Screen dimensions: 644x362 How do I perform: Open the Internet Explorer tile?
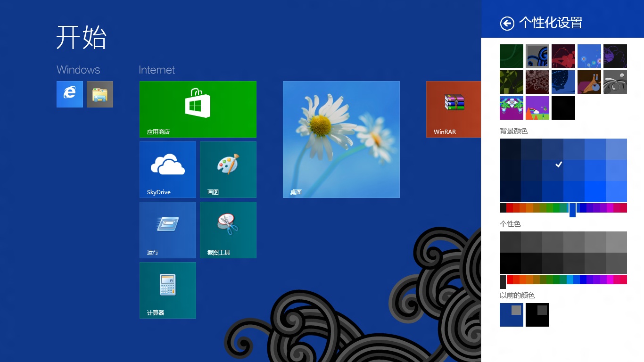click(70, 94)
